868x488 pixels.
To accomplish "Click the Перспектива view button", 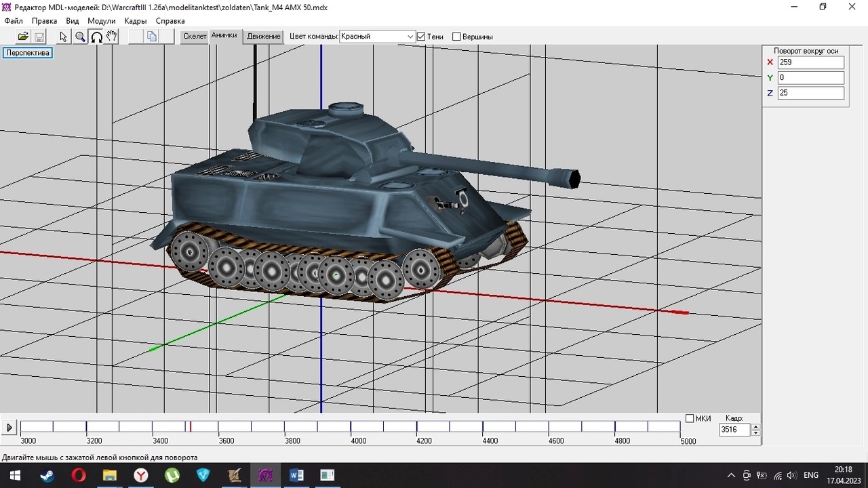I will click(28, 53).
